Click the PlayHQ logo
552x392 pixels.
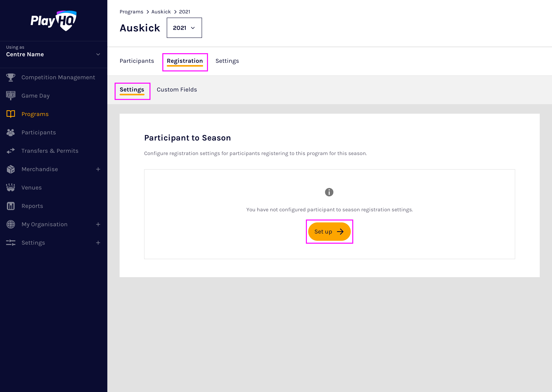pos(53,21)
